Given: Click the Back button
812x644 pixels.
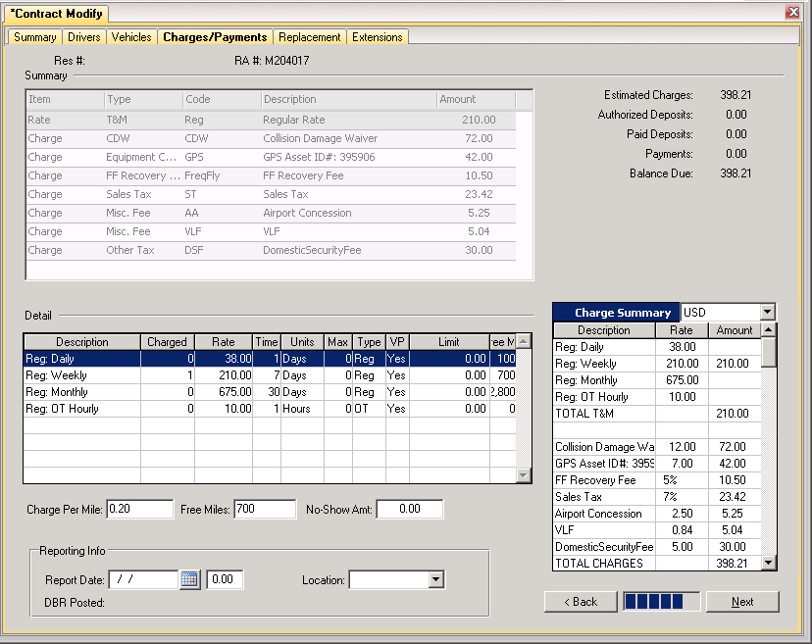Looking at the screenshot, I should click(581, 602).
